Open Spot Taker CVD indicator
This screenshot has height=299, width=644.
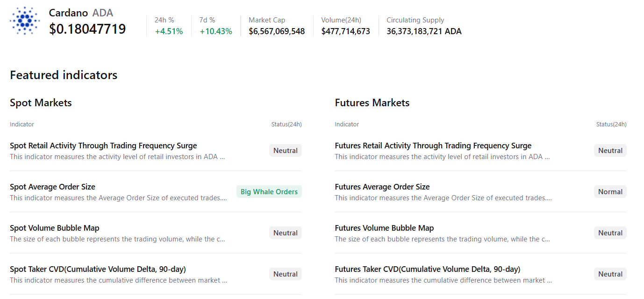tap(98, 269)
